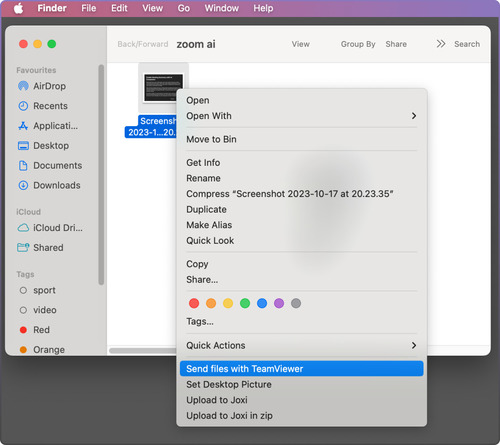Click the selected Screenshot file name label

151,127
